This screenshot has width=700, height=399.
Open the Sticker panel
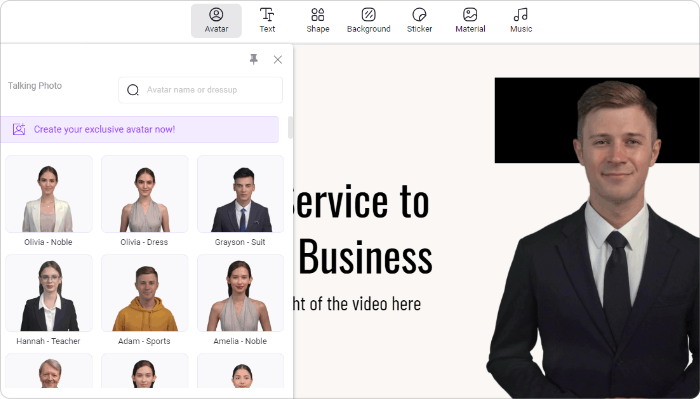tap(419, 21)
